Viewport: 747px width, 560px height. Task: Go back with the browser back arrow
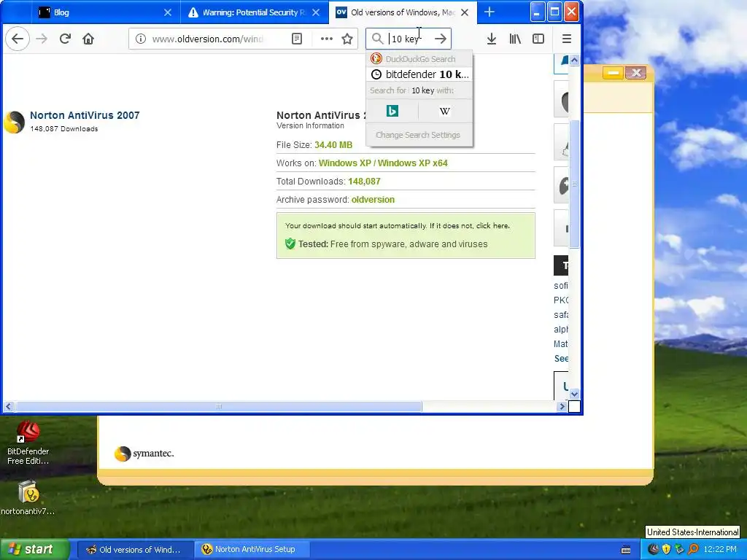tap(18, 39)
